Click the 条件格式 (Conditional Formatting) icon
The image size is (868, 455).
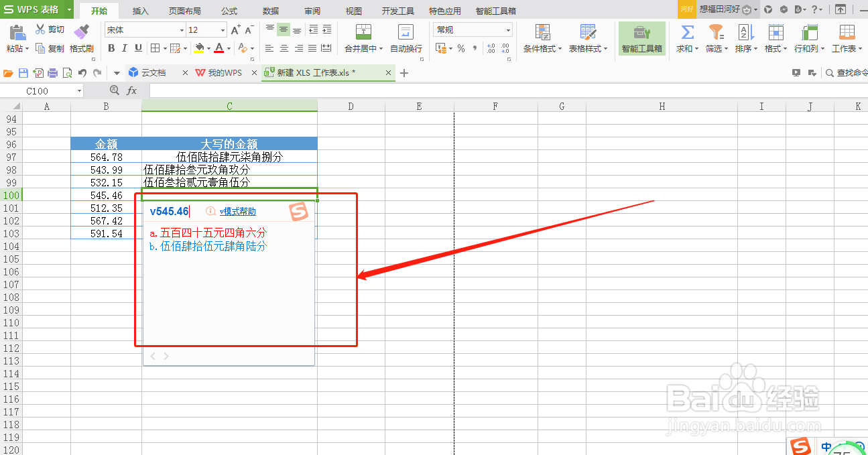(542, 39)
